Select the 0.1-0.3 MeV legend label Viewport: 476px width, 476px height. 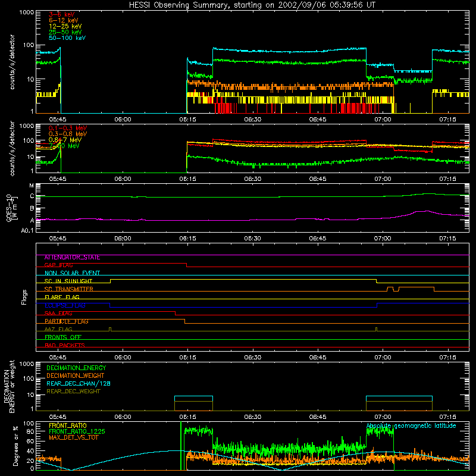(68, 128)
